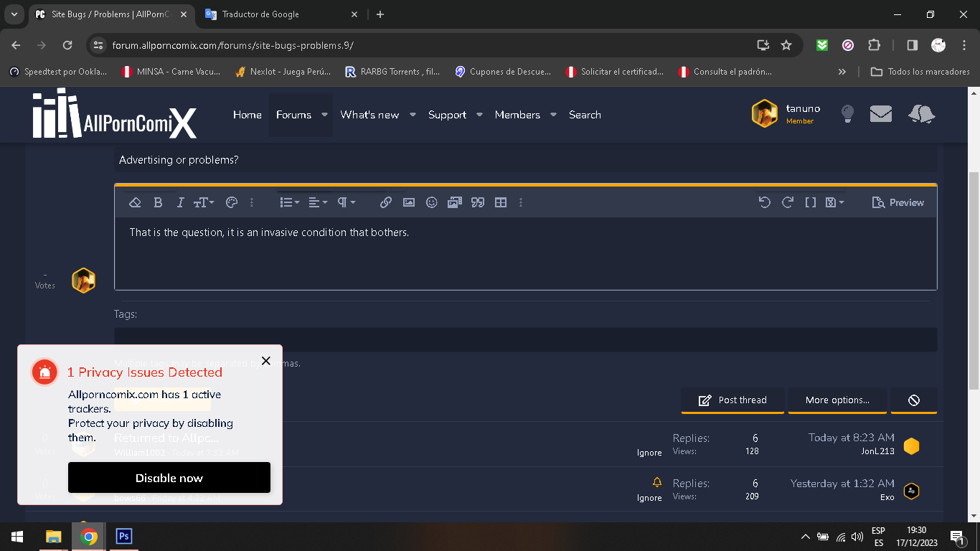Go to the Home nav item
This screenshot has width=980, height=551.
[x=248, y=115]
